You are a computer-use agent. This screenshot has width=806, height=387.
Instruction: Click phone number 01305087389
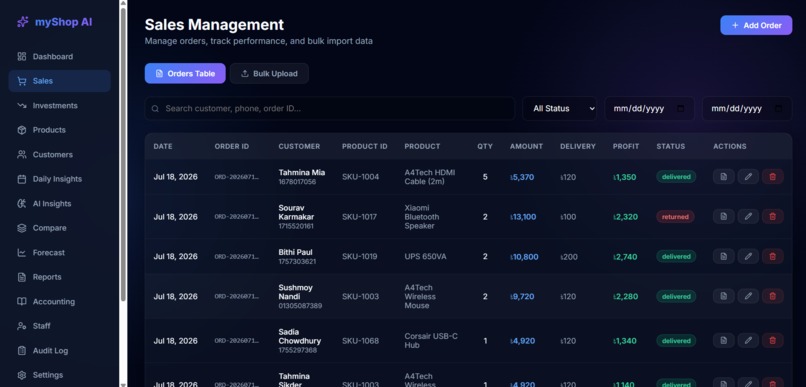[300, 306]
